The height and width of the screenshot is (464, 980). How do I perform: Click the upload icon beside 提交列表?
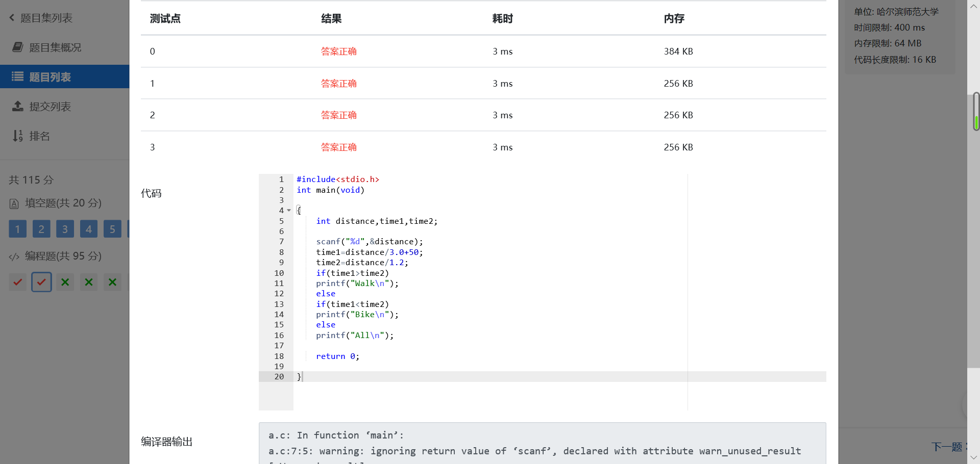tap(18, 107)
